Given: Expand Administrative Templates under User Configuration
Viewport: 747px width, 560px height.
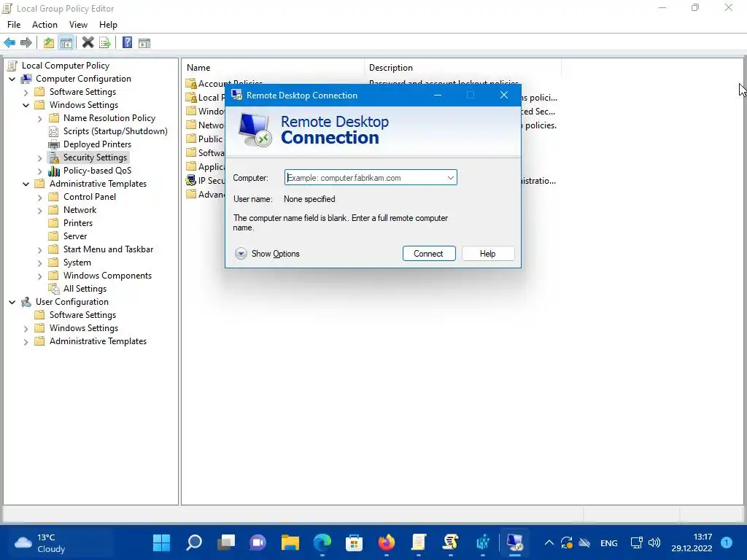Looking at the screenshot, I should click(x=26, y=341).
